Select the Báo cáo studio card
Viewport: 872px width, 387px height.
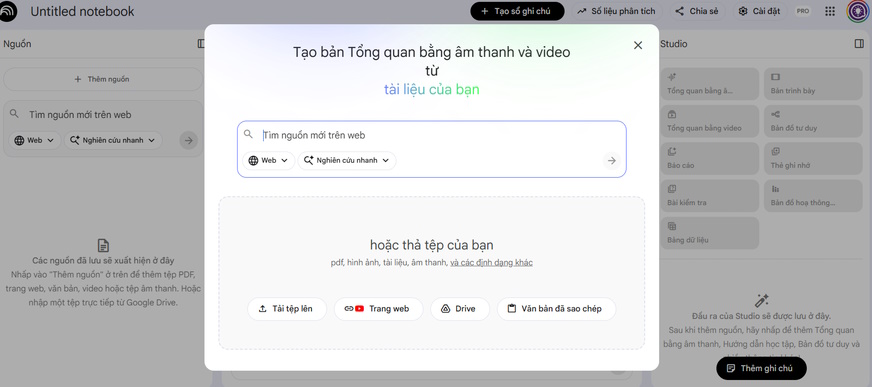coord(709,158)
